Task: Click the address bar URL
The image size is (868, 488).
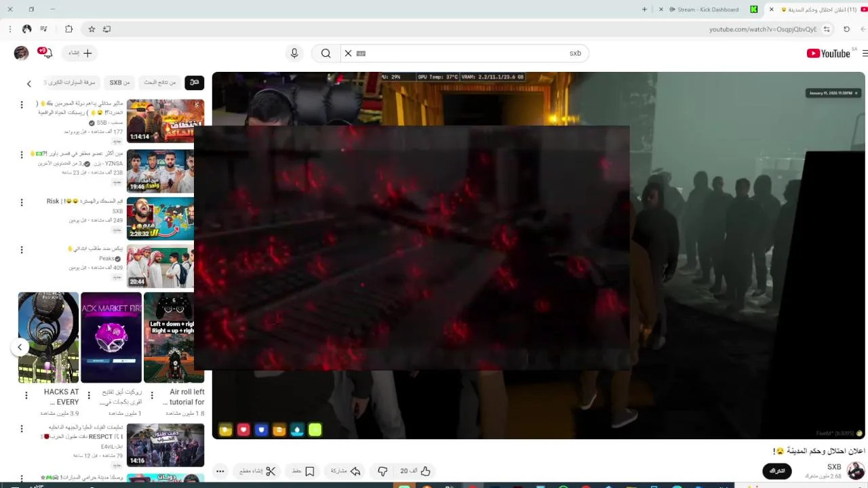Action: pyautogui.click(x=762, y=29)
